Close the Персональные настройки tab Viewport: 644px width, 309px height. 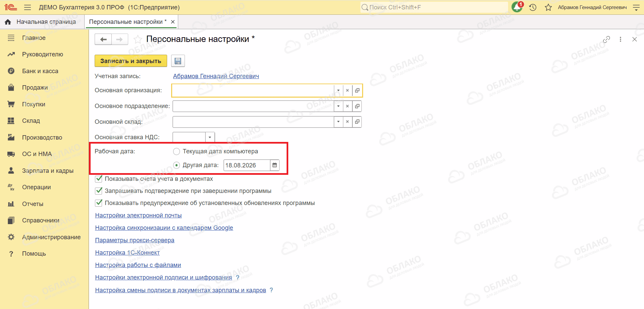click(x=173, y=22)
